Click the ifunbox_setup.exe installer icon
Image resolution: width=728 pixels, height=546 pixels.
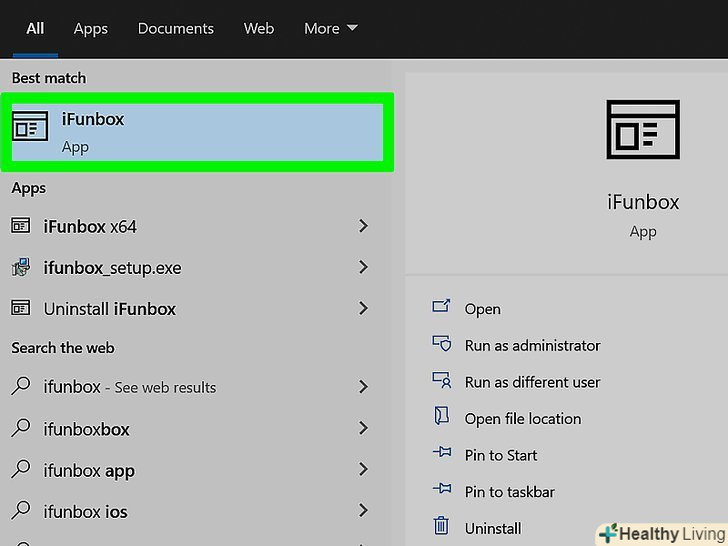[x=21, y=268]
